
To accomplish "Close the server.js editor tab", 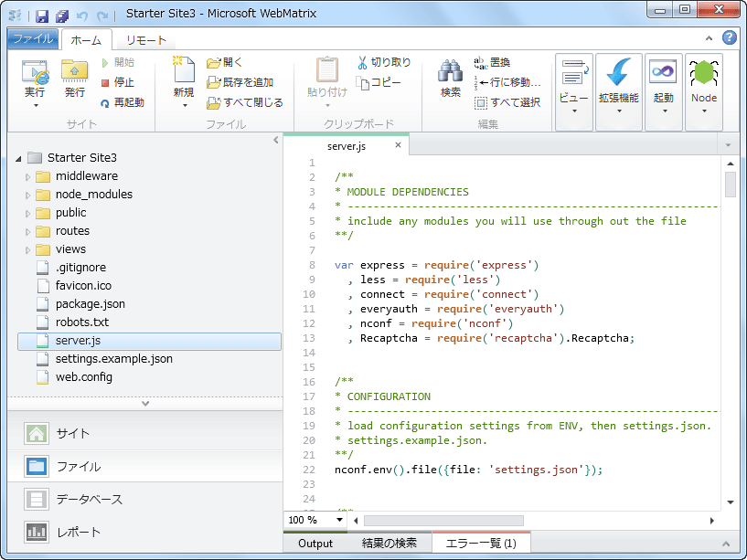I will tap(399, 144).
